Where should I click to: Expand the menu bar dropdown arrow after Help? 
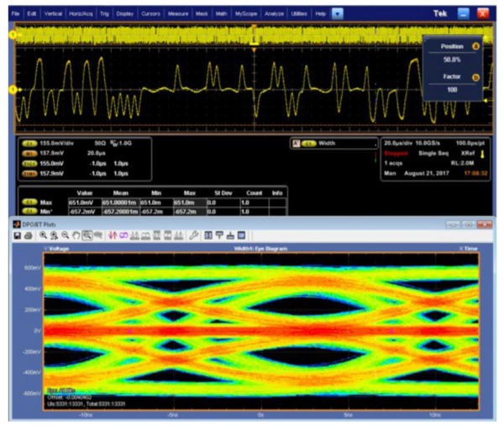click(337, 14)
